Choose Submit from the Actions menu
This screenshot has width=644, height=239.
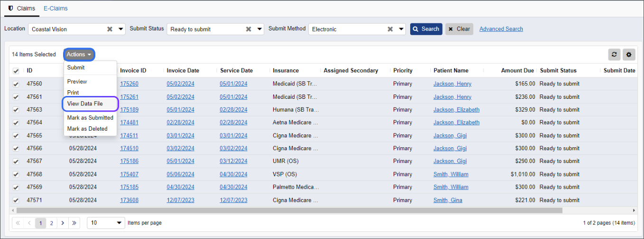pos(90,67)
